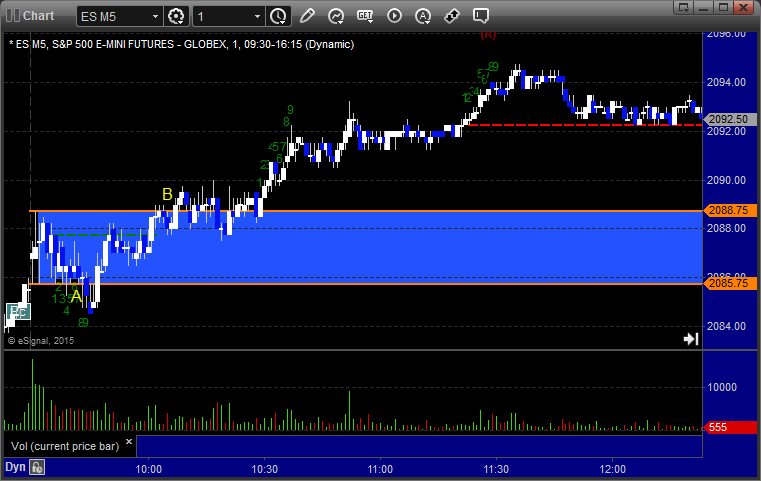761x481 pixels.
Task: Open the auto-scale A icon menu
Action: tap(423, 16)
